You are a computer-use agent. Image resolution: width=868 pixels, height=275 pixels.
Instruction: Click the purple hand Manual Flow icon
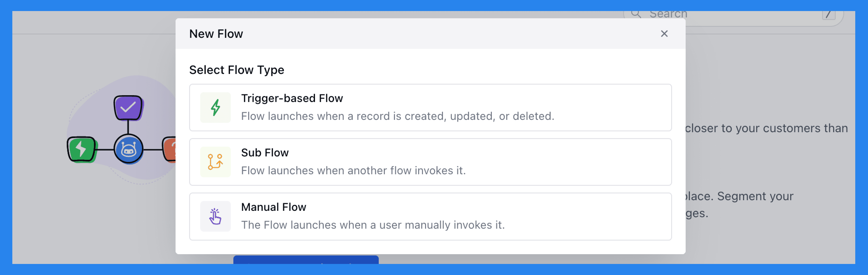[215, 216]
